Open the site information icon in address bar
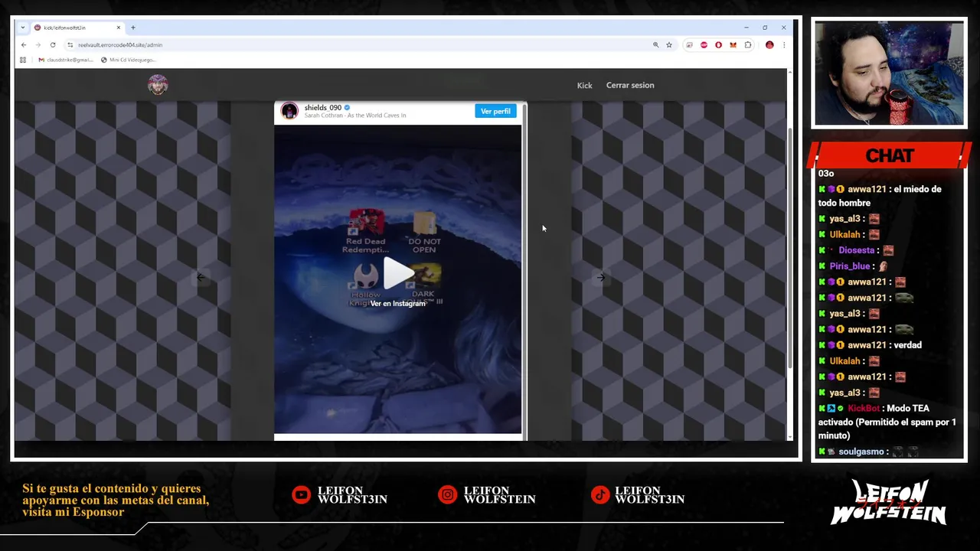 pos(70,45)
